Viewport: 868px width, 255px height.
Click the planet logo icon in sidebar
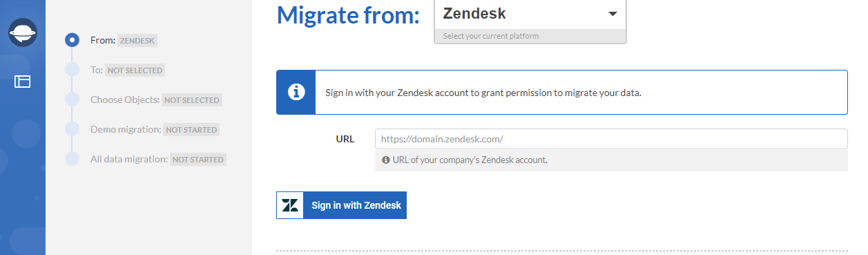[x=23, y=32]
